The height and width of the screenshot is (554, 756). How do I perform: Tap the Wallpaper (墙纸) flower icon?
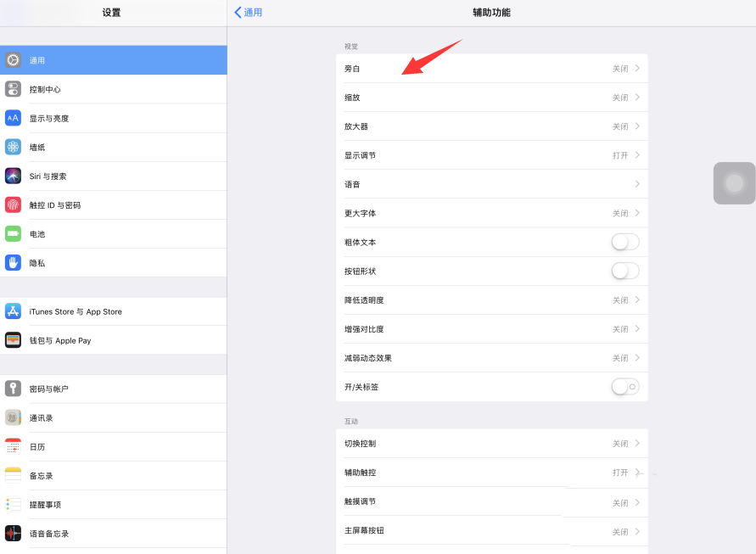pyautogui.click(x=13, y=147)
